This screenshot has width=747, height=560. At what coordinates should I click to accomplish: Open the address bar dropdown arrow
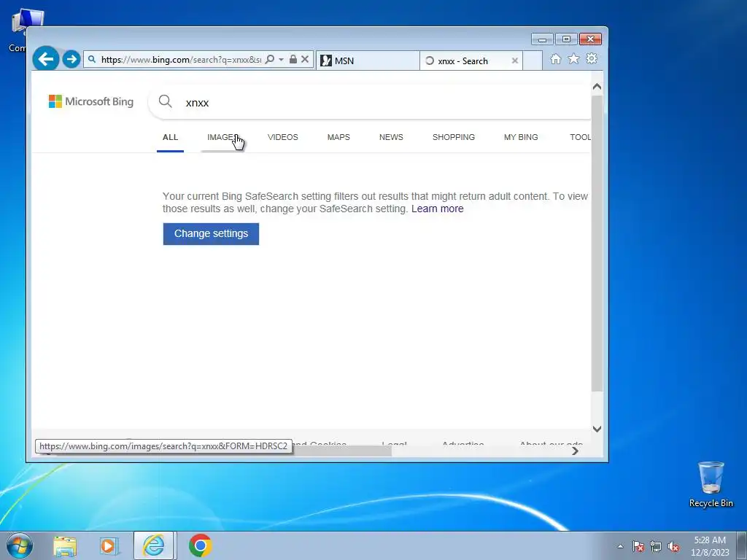click(x=281, y=60)
